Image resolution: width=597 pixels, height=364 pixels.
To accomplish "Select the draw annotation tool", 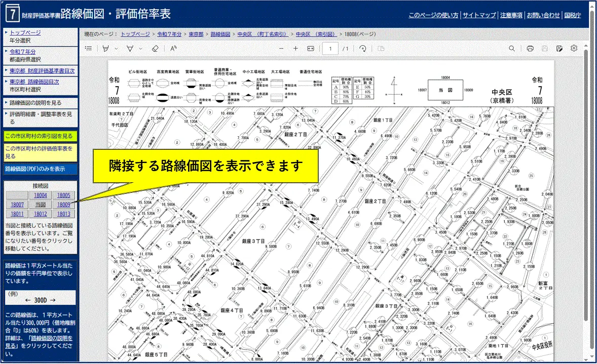I will (x=130, y=49).
